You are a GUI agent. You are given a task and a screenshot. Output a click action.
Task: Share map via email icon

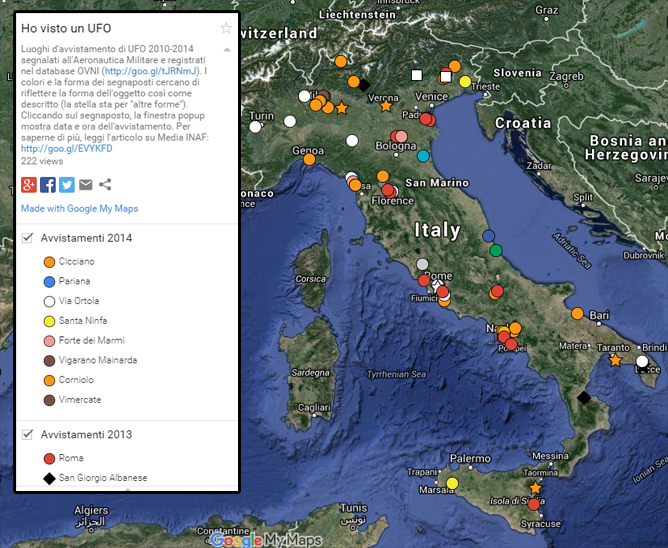86,184
